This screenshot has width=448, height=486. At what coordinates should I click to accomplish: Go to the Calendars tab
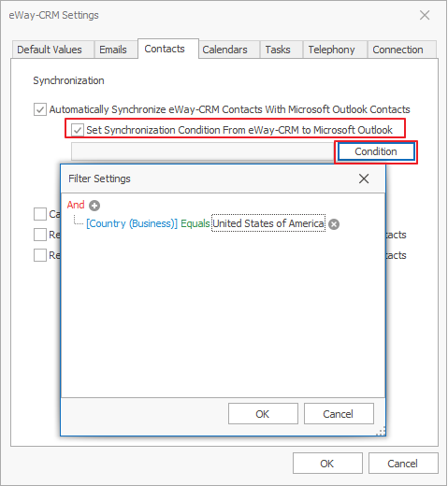224,50
